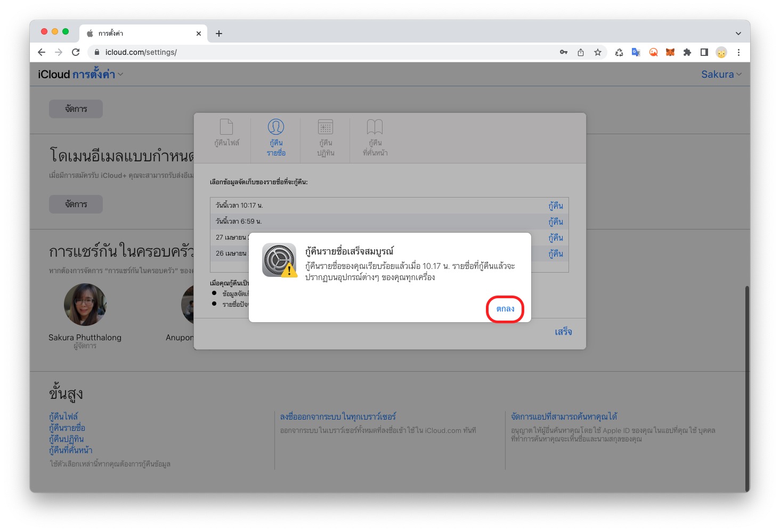Click the เสร็จ link in restore panel
Screen dimensions: 780x532
(x=563, y=332)
